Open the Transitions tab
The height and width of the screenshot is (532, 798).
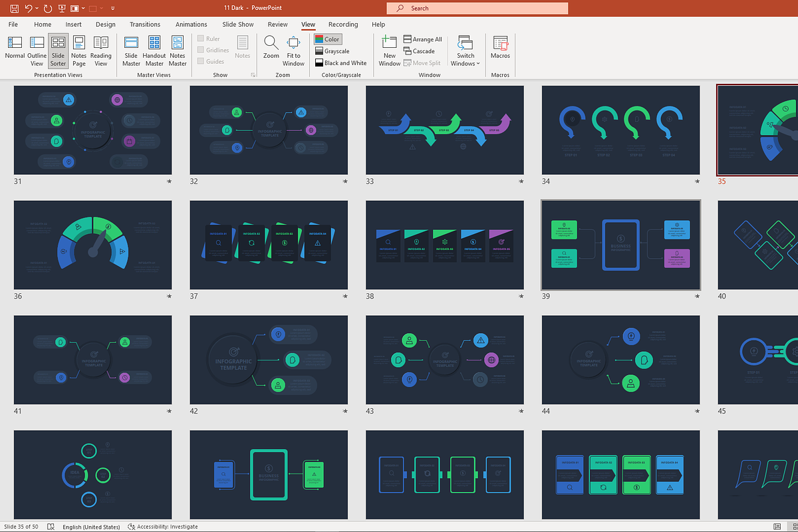(x=145, y=25)
